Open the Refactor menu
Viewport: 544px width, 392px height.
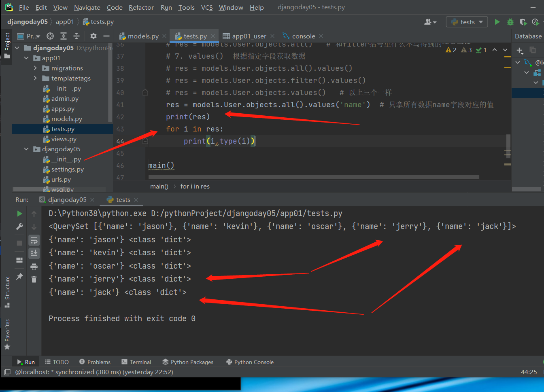tap(141, 7)
